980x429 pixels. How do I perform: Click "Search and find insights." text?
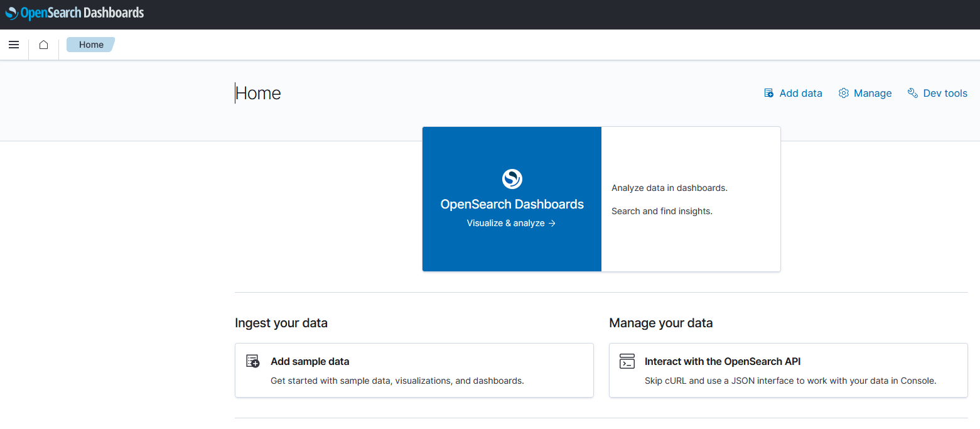tap(662, 211)
